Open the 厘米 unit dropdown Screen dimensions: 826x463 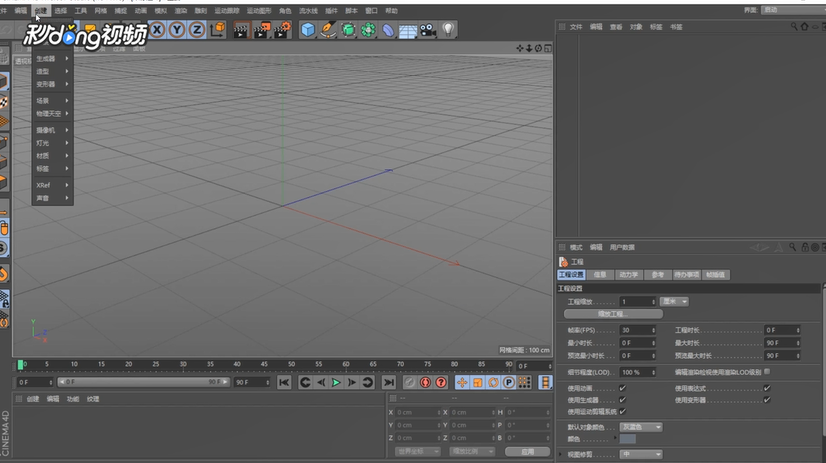(674, 302)
